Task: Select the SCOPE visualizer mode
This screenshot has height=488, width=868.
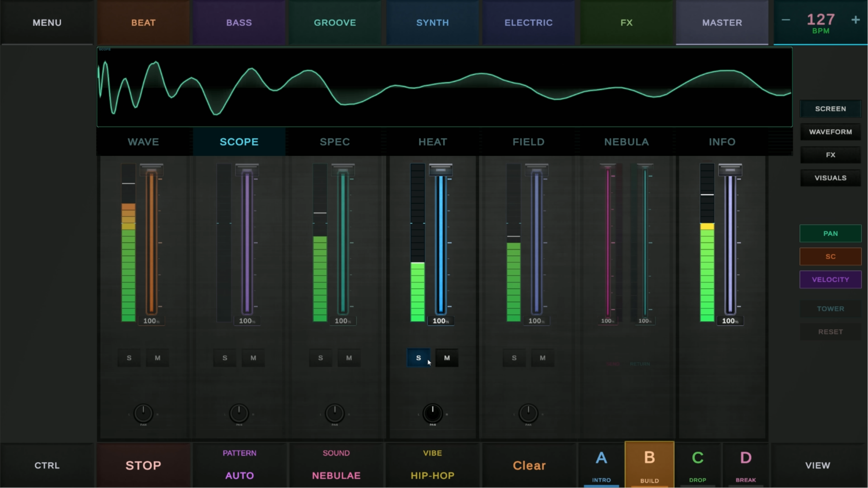Action: point(239,142)
